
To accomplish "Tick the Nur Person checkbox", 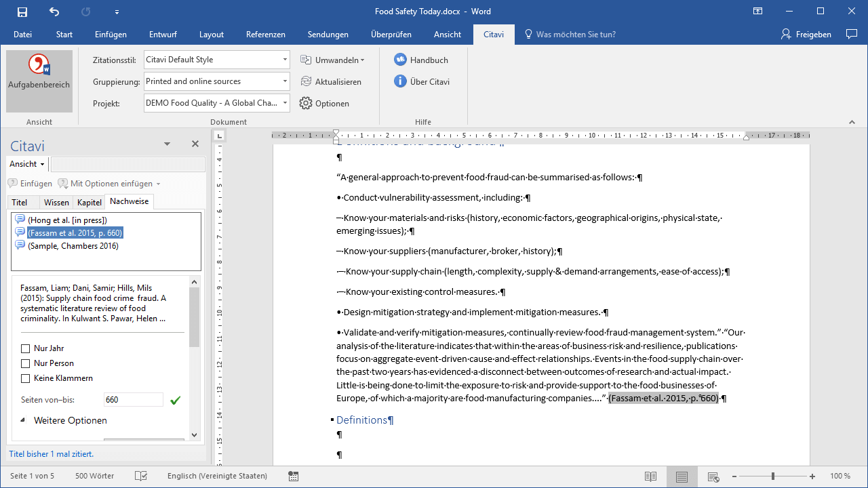I will click(26, 363).
